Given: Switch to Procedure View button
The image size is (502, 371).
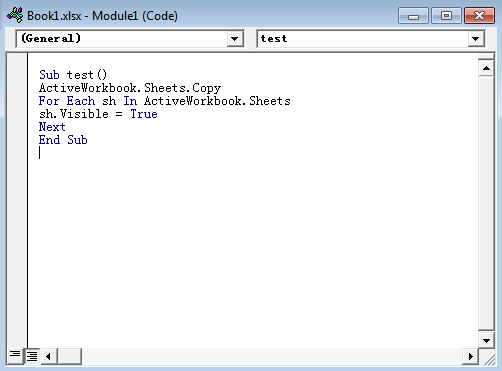Looking at the screenshot, I should pos(15,356).
